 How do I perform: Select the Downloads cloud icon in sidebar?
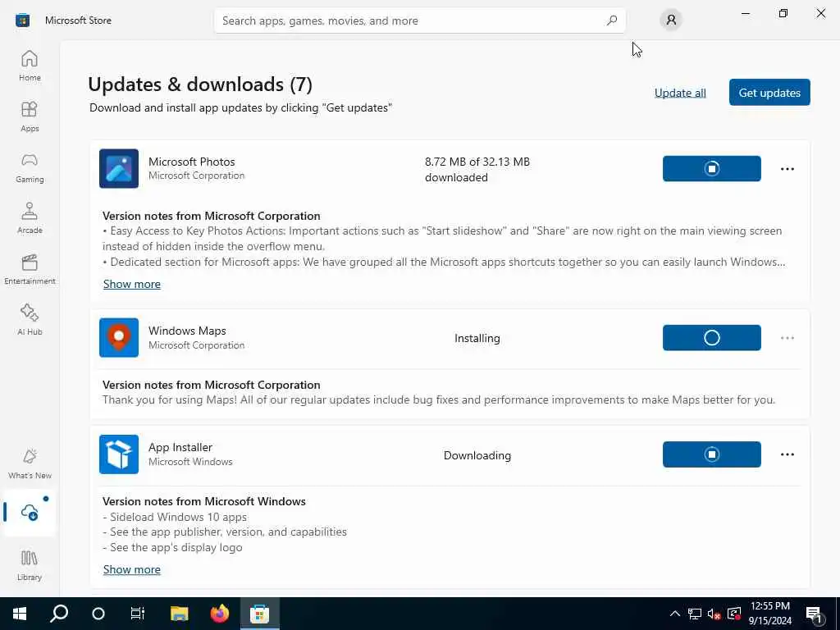point(30,512)
